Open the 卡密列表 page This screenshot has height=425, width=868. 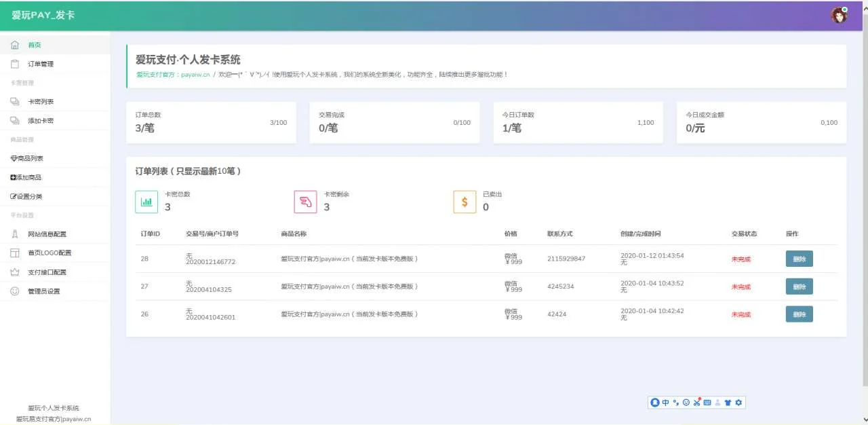pos(40,102)
